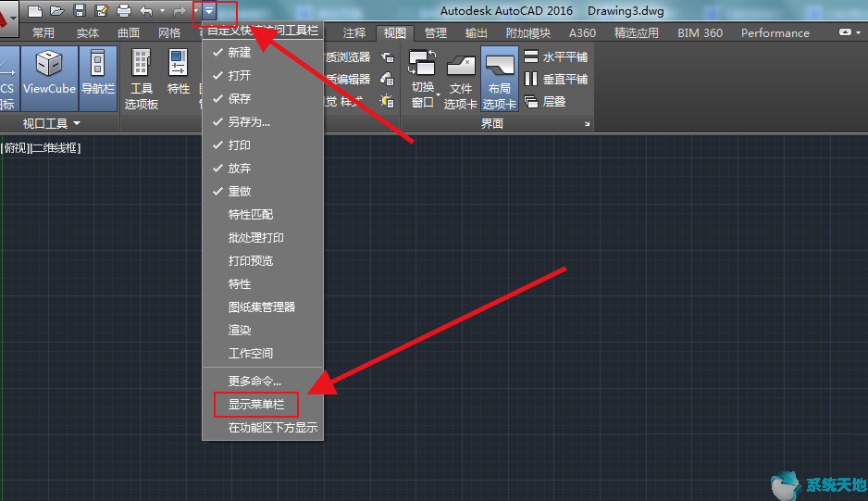Switch to the 附加模块 ribbon tab

coord(528,33)
